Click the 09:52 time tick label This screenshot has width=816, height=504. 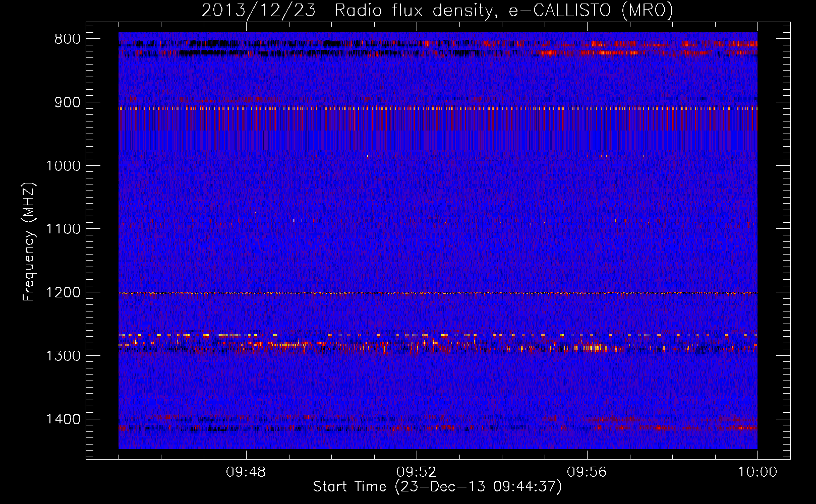pyautogui.click(x=417, y=472)
